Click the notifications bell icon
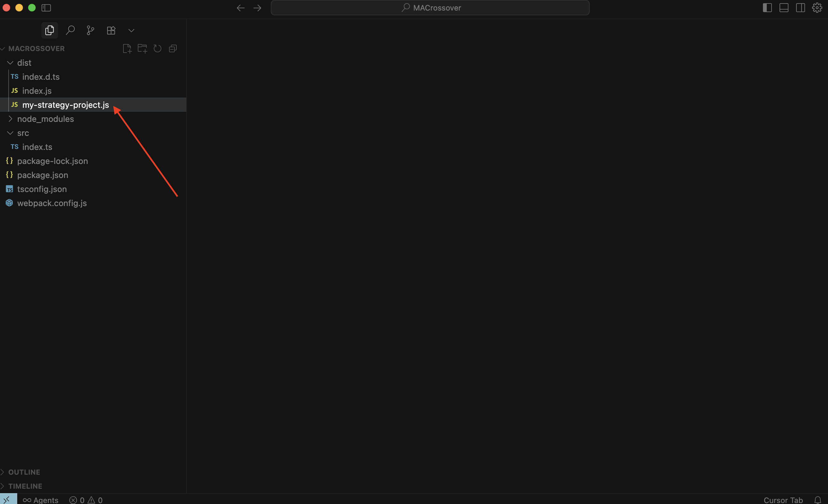The width and height of the screenshot is (828, 504). click(x=817, y=500)
